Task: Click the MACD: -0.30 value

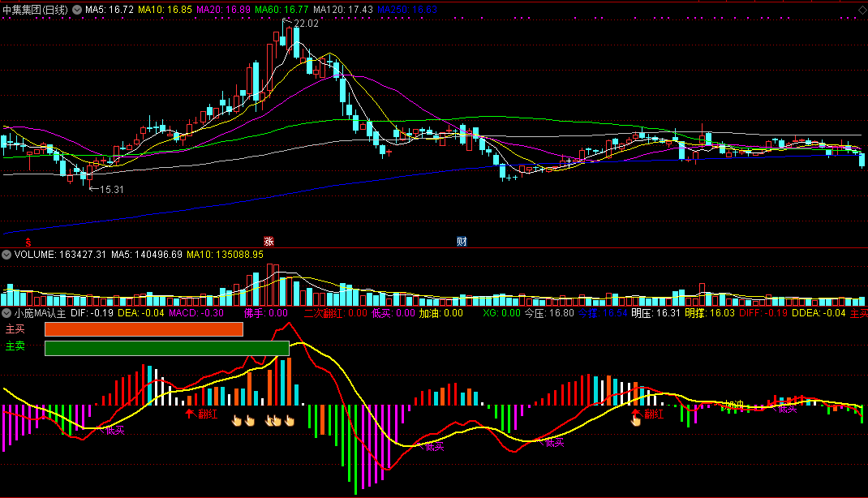Action: (x=196, y=313)
